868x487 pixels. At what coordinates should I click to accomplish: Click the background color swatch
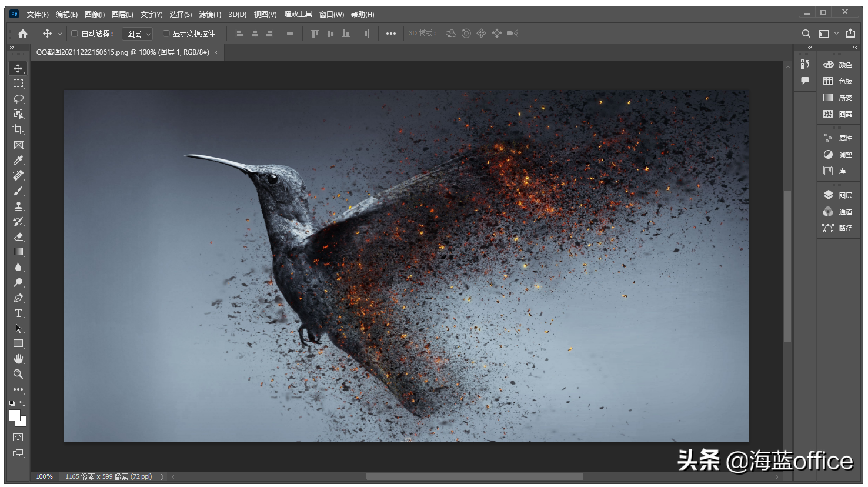click(x=23, y=423)
